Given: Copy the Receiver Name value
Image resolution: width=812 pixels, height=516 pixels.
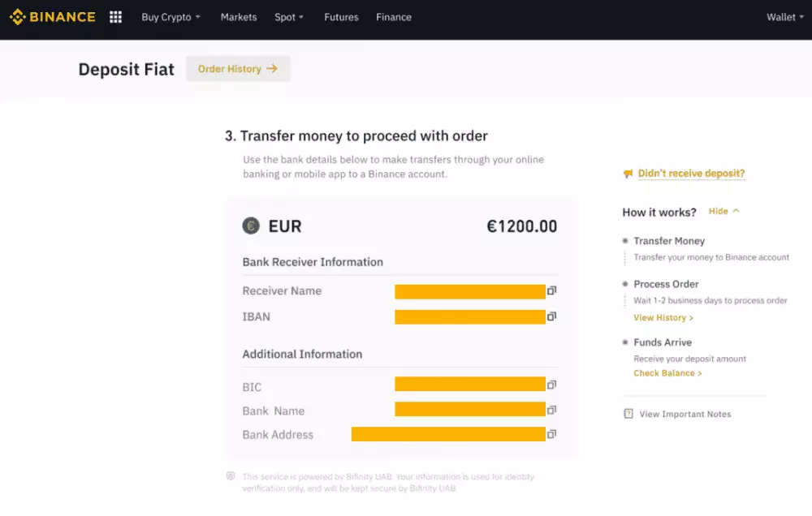Looking at the screenshot, I should [x=552, y=290].
